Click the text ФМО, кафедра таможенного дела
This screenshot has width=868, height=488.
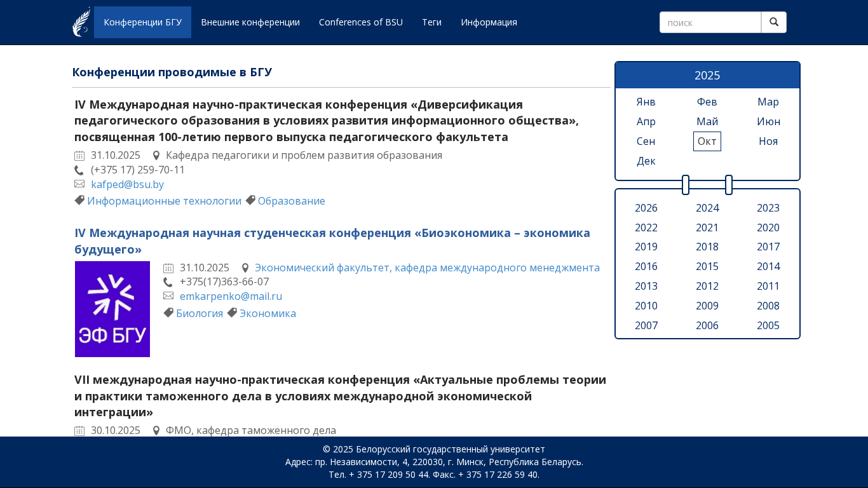point(251,430)
